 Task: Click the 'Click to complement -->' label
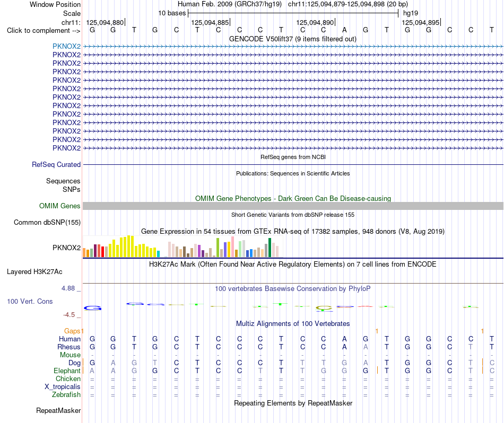pos(44,31)
